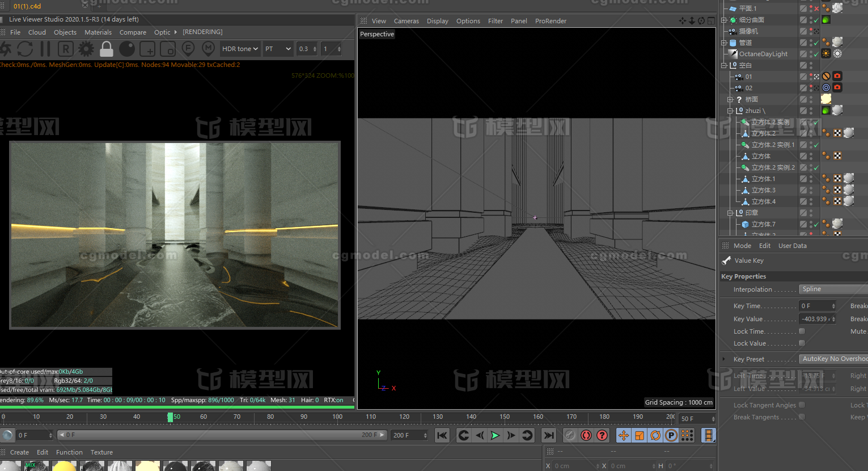Viewport: 868px width, 471px height.
Task: Toggle rotation keyframe recording icon
Action: pyautogui.click(x=655, y=435)
